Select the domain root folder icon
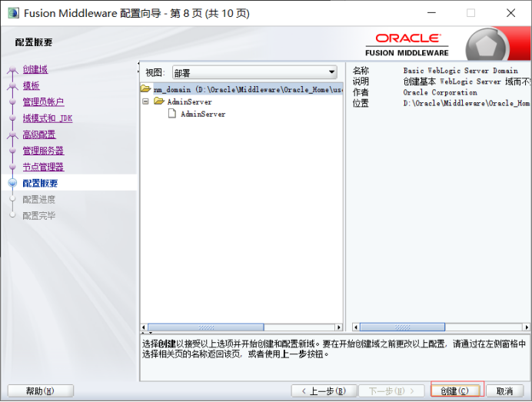 [x=145, y=89]
